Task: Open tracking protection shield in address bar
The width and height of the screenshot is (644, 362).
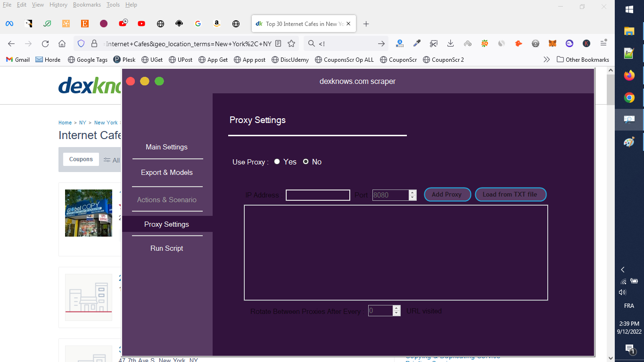Action: tap(81, 44)
